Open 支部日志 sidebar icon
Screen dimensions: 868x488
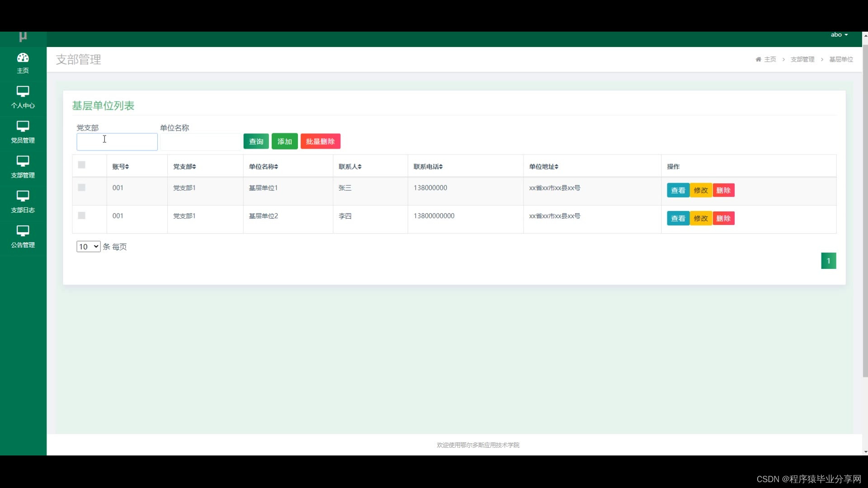pyautogui.click(x=23, y=196)
